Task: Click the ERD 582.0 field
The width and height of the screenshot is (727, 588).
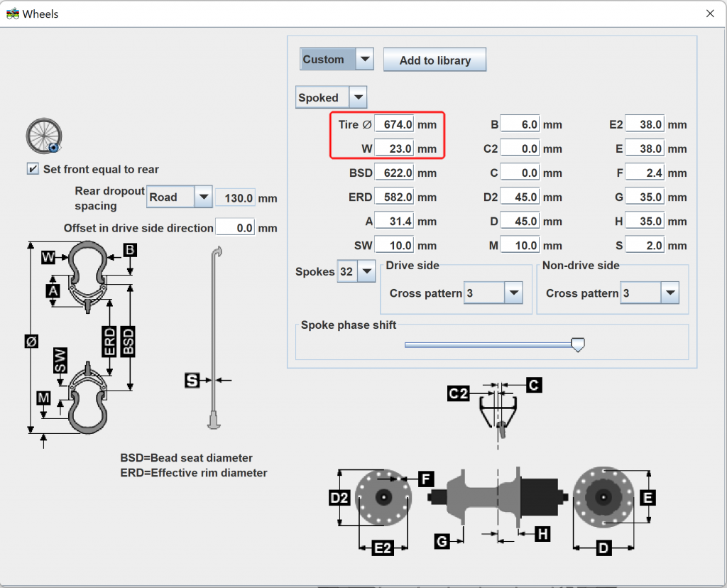Action: tap(393, 197)
